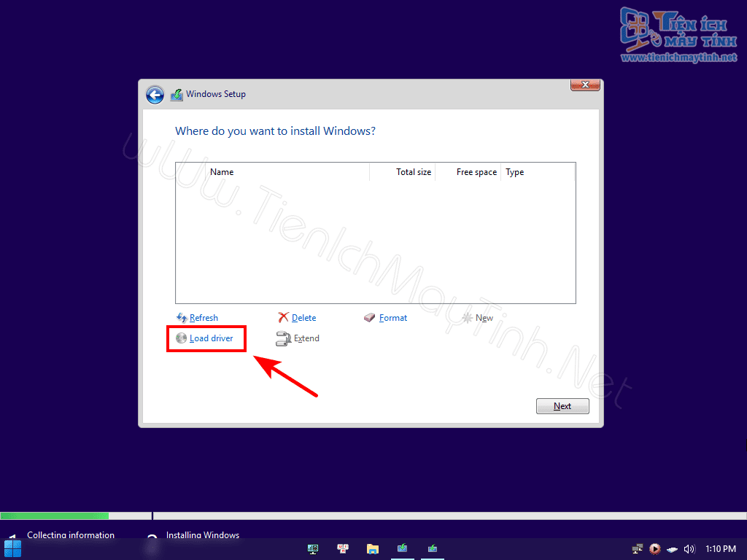Sort by the Free space column header
This screenshot has height=560, width=747.
pyautogui.click(x=468, y=172)
